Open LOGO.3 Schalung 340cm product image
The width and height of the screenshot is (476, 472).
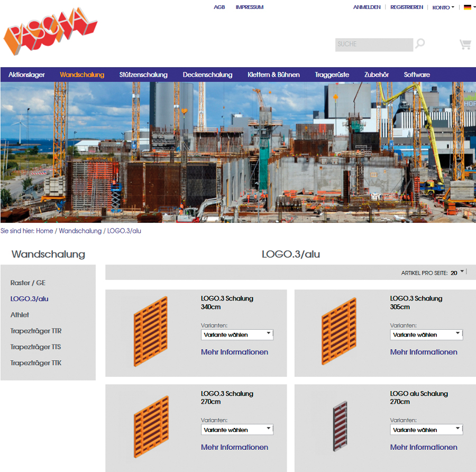tap(151, 332)
